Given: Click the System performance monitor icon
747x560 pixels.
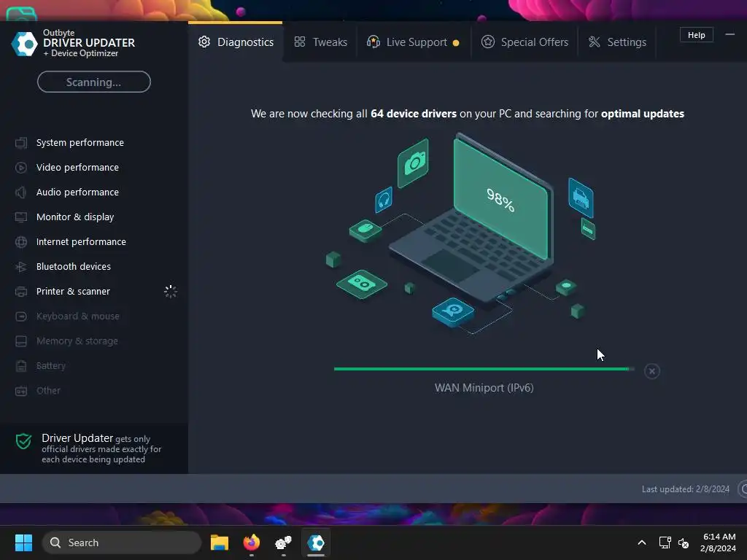Looking at the screenshot, I should 21,143.
